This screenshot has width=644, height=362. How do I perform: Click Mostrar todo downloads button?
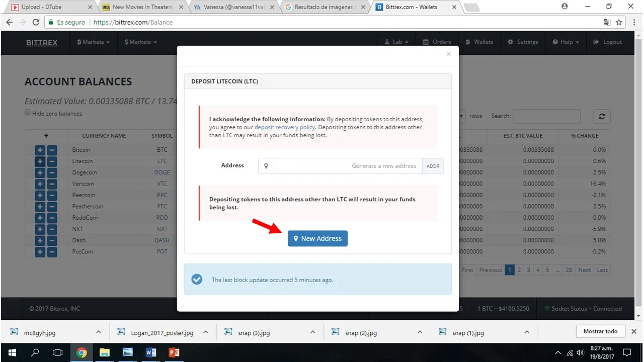[x=600, y=331]
